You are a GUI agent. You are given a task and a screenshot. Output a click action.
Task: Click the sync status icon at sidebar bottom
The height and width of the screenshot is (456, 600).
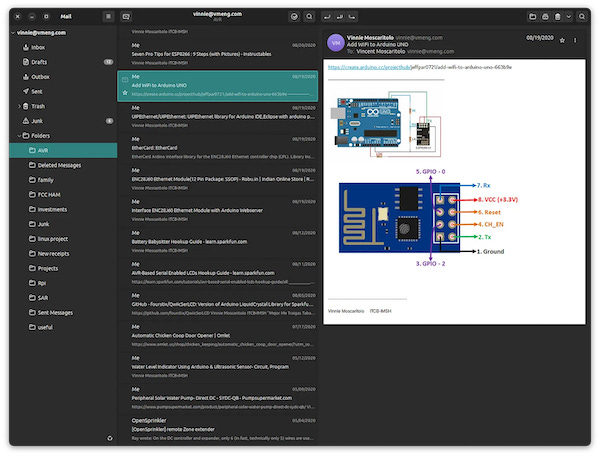tap(110, 438)
